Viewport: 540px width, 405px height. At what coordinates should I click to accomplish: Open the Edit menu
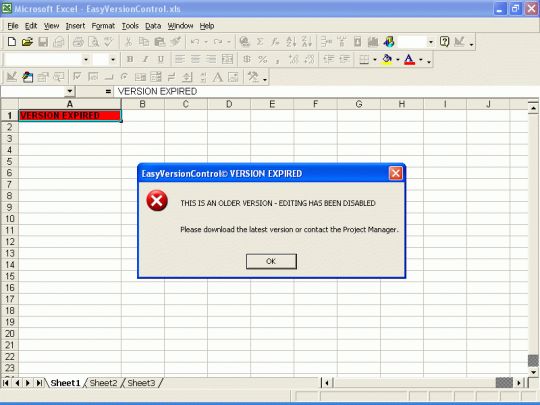(x=31, y=26)
